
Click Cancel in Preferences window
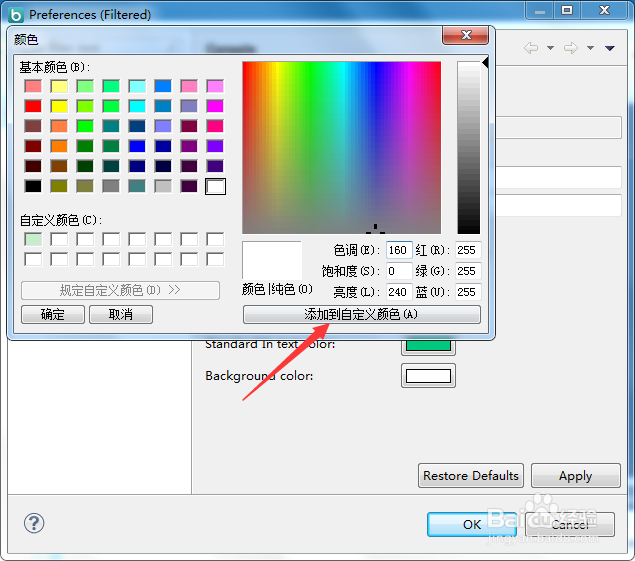tap(570, 525)
